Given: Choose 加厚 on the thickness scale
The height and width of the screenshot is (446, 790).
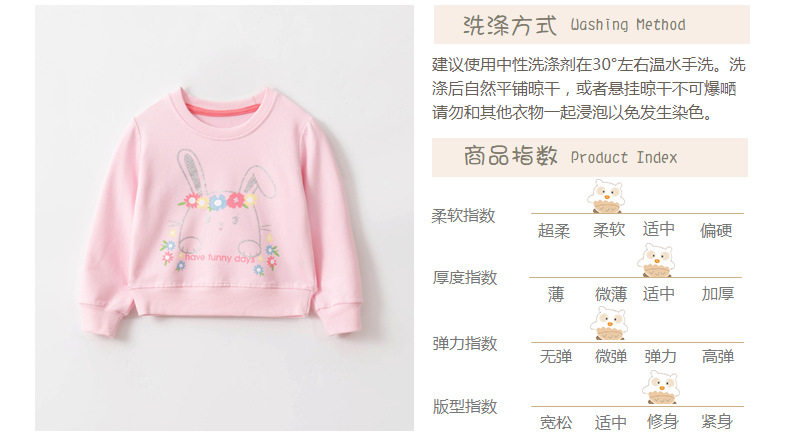Looking at the screenshot, I should point(717,294).
